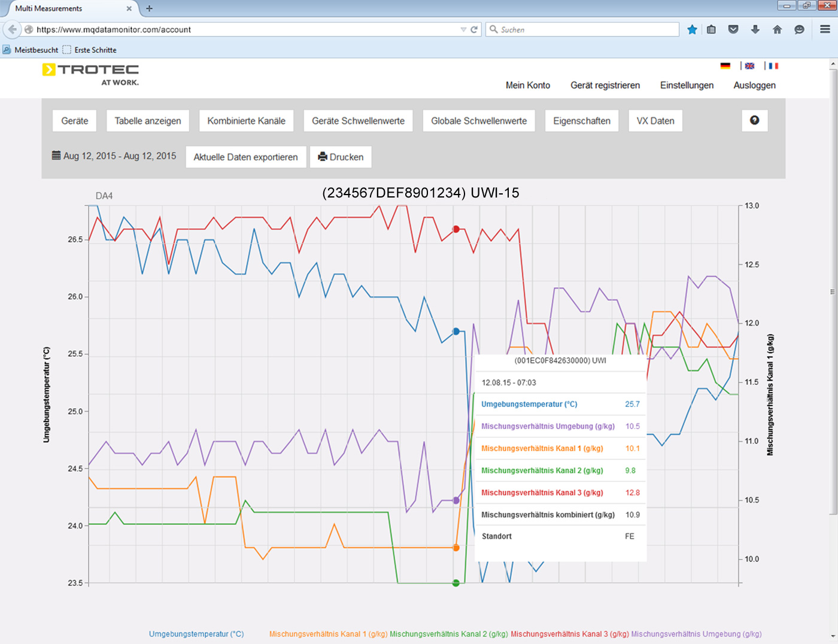Open Globale Schwellenwerte
Viewport: 838px width, 644px height.
(479, 120)
